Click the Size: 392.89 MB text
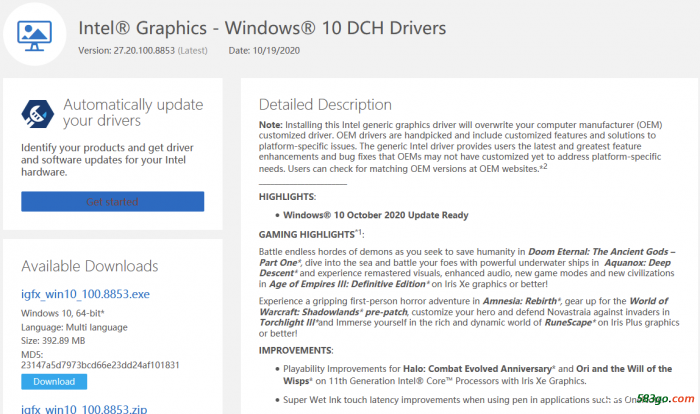This screenshot has width=700, height=414. pos(53,341)
